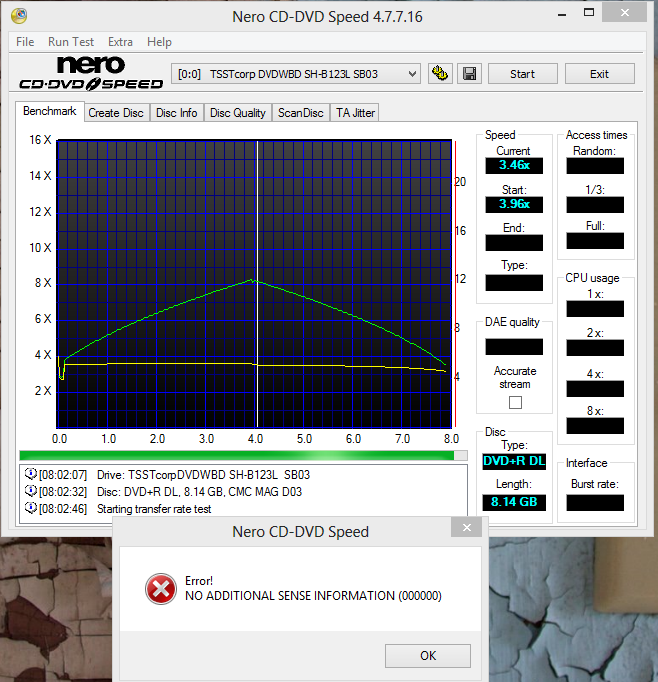Click the Full access time field
Screen dimensions: 658x682
[x=595, y=241]
